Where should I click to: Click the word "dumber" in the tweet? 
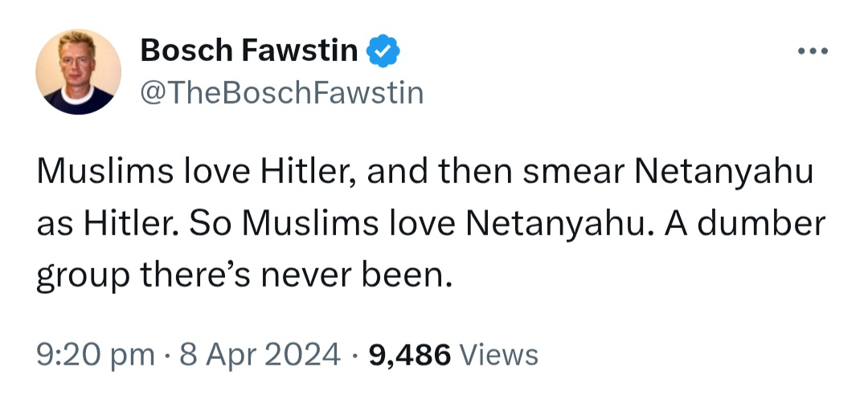point(761,223)
